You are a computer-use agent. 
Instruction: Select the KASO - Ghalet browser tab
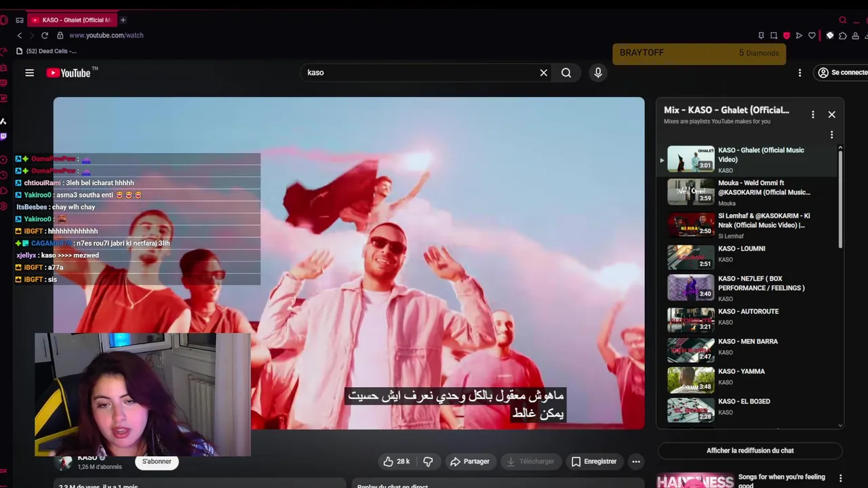coord(72,20)
